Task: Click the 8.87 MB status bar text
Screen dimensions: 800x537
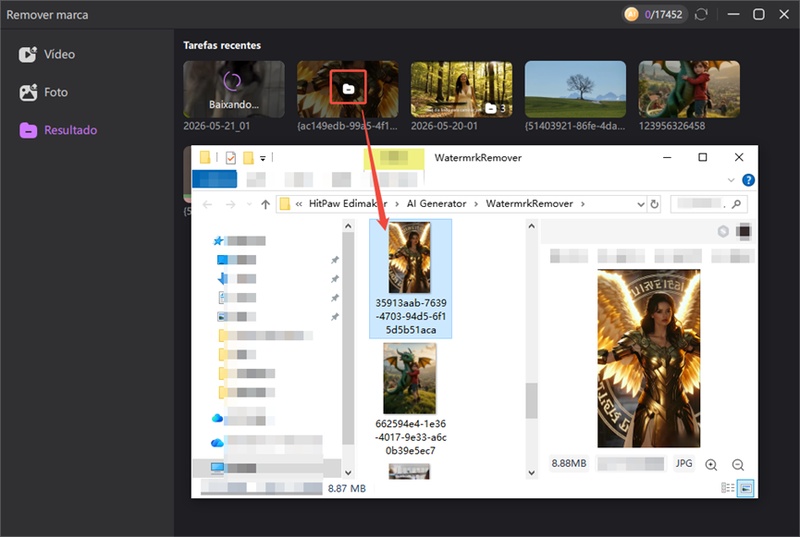Action: pos(346,489)
